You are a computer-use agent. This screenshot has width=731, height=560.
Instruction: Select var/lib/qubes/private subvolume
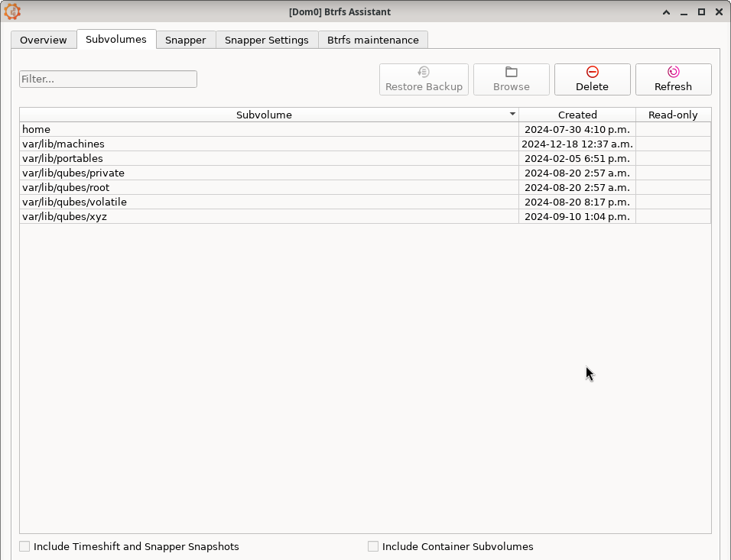268,173
